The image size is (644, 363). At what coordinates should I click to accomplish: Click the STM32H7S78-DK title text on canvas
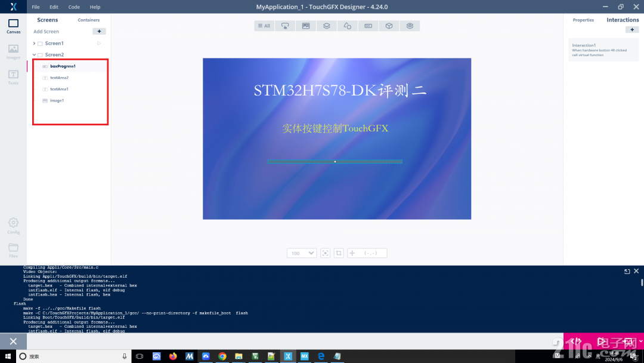340,90
